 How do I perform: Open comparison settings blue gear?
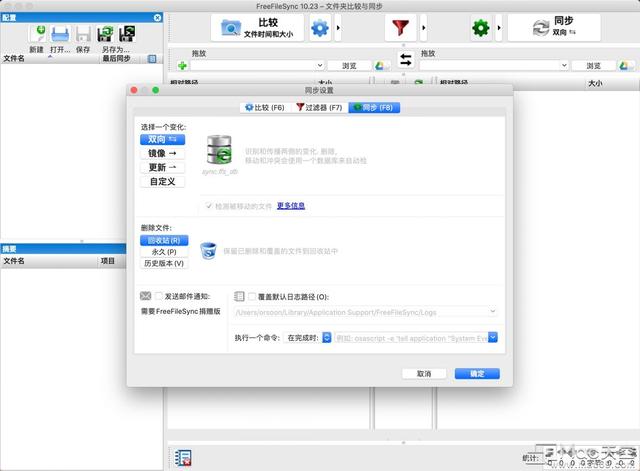320,28
